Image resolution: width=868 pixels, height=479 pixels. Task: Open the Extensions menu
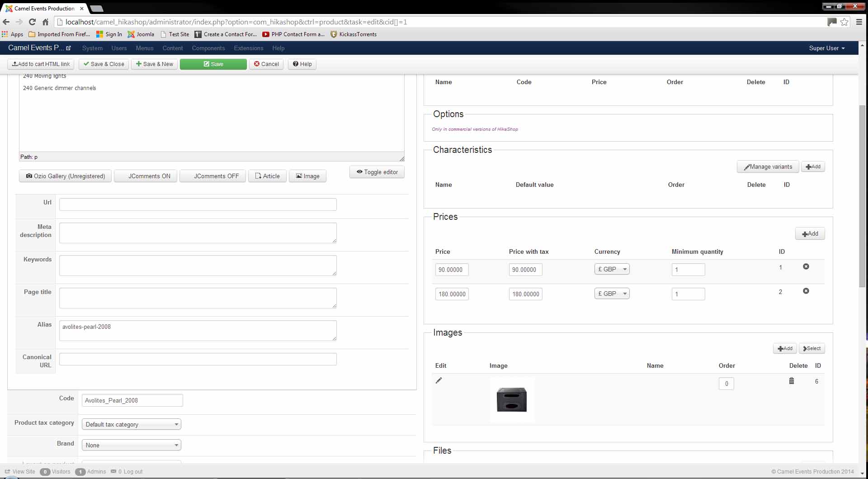click(248, 48)
